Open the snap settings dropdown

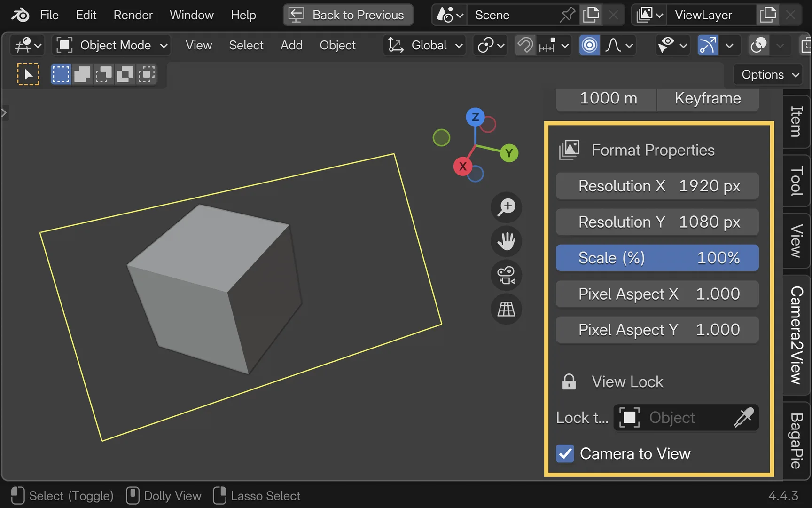[554, 46]
